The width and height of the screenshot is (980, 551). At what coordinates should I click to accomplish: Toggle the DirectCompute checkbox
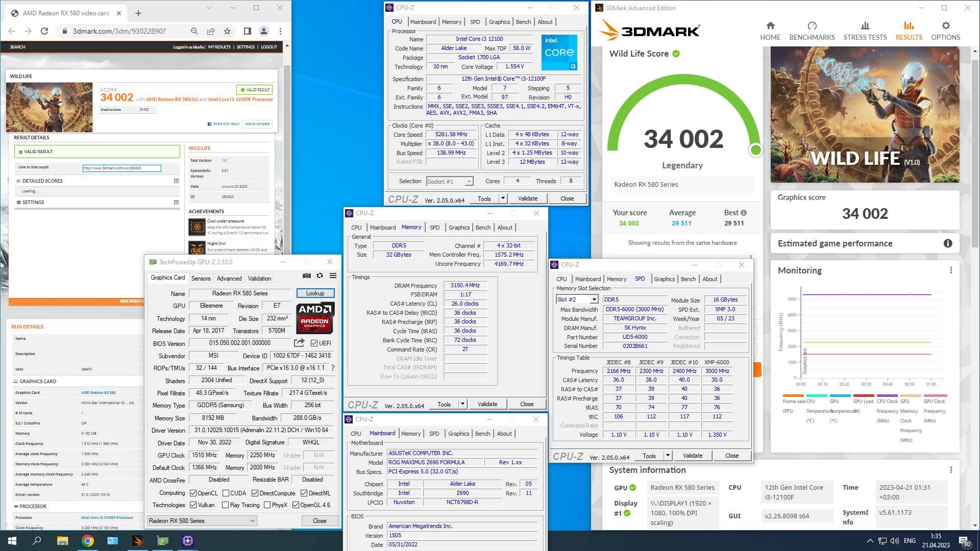coord(255,493)
